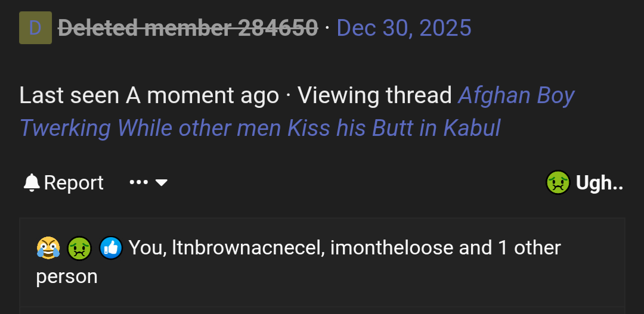Show the "1 other person" reactors
This screenshot has height=314, width=644.
pyautogui.click(x=530, y=247)
